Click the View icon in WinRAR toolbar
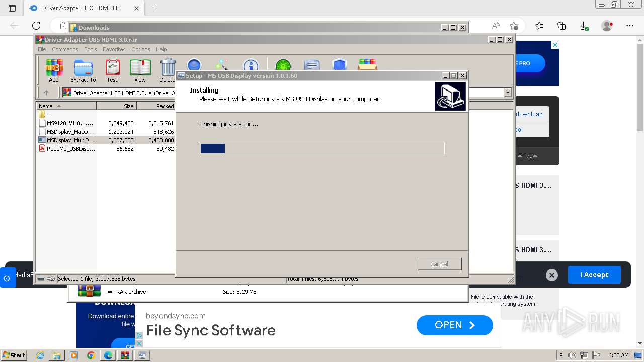The height and width of the screenshot is (362, 644). pyautogui.click(x=140, y=70)
